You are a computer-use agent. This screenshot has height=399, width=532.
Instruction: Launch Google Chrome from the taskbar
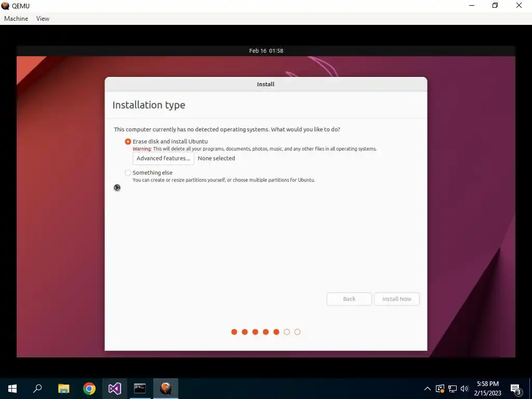pos(89,389)
